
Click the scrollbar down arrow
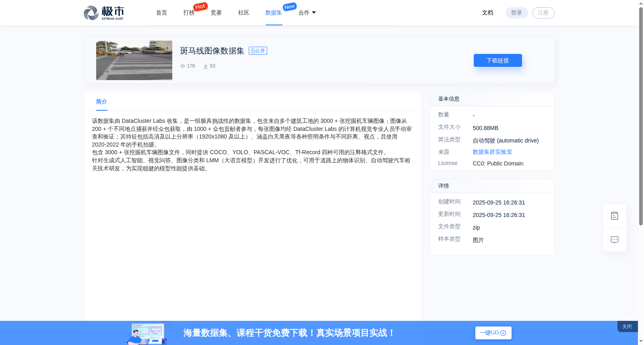[x=641, y=341]
